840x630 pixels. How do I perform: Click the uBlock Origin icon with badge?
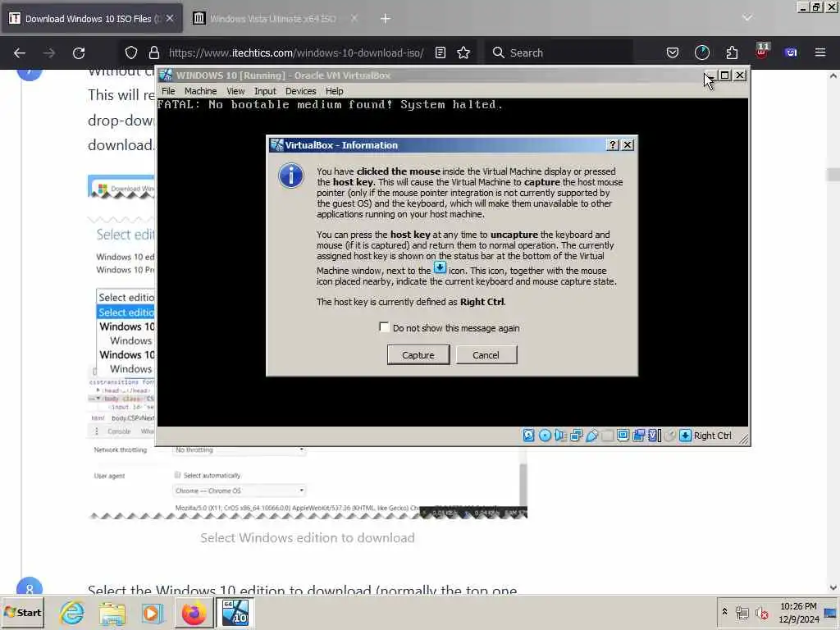pyautogui.click(x=761, y=52)
